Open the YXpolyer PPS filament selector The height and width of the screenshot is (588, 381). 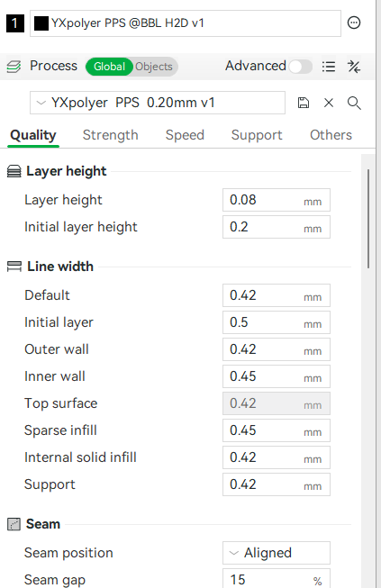(186, 23)
